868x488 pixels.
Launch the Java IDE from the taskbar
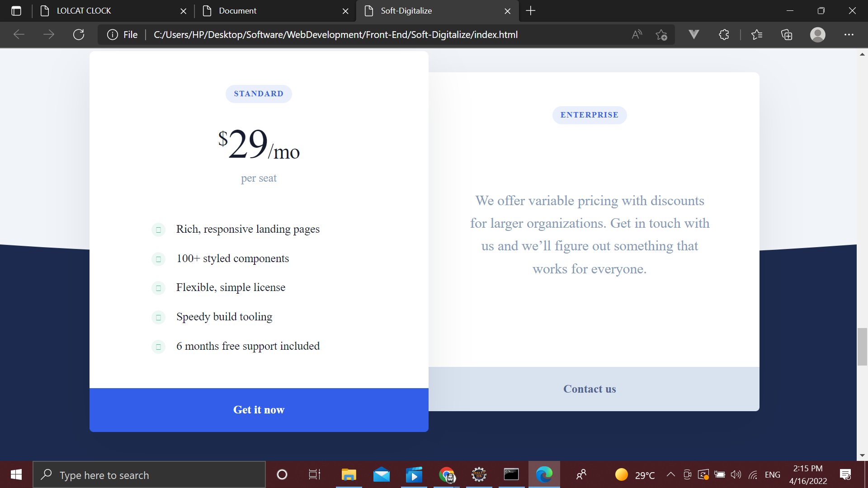[x=479, y=474]
